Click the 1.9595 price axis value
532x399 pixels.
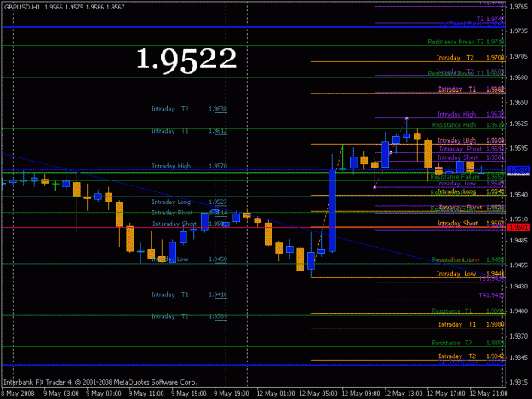tap(518, 148)
